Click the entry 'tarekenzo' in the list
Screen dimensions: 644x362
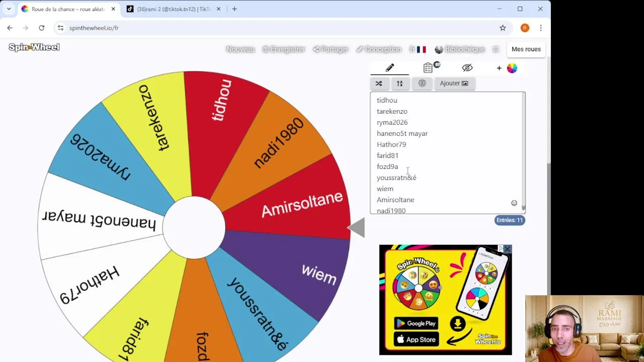pos(392,111)
